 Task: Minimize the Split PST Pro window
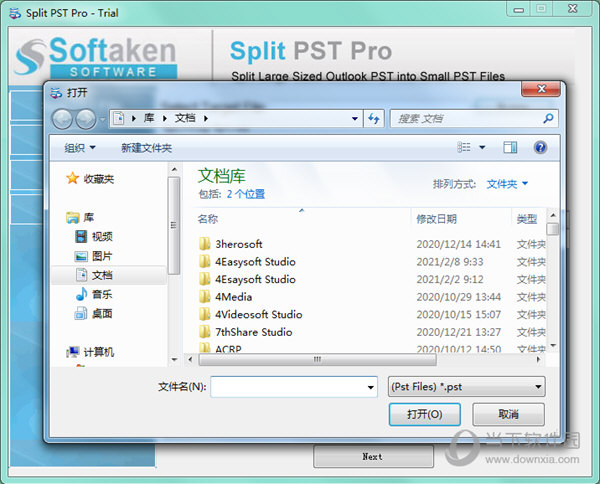(518, 9)
